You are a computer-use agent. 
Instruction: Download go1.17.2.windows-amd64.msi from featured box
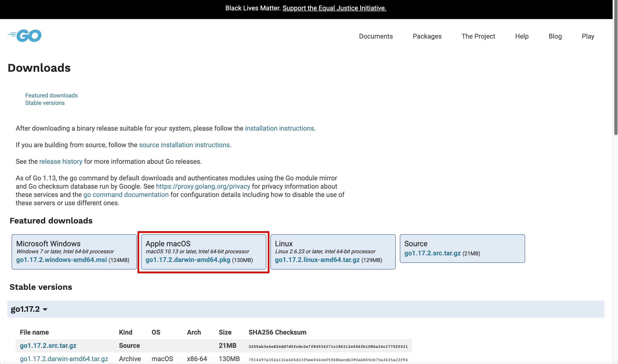pos(61,260)
